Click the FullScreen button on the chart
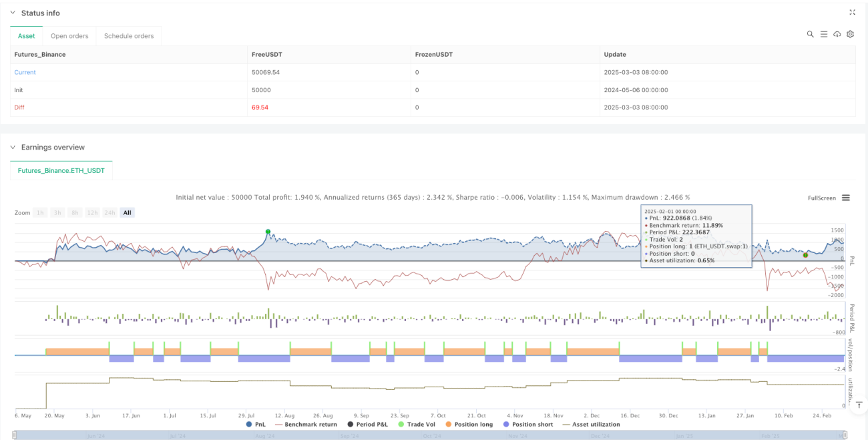 (821, 198)
